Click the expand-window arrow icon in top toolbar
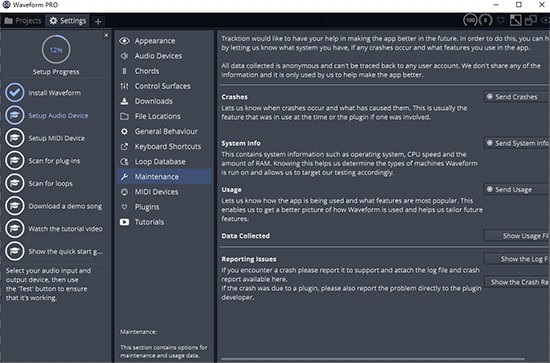 coord(515,20)
